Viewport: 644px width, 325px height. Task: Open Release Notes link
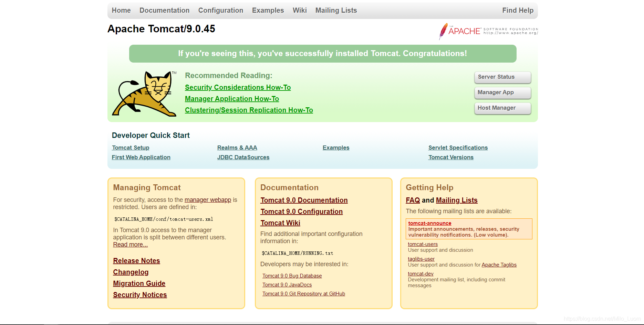pyautogui.click(x=136, y=261)
